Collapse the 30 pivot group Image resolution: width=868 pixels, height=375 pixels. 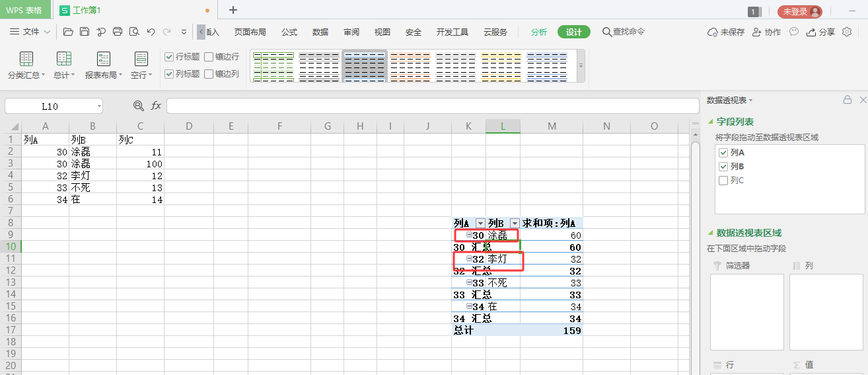[469, 235]
